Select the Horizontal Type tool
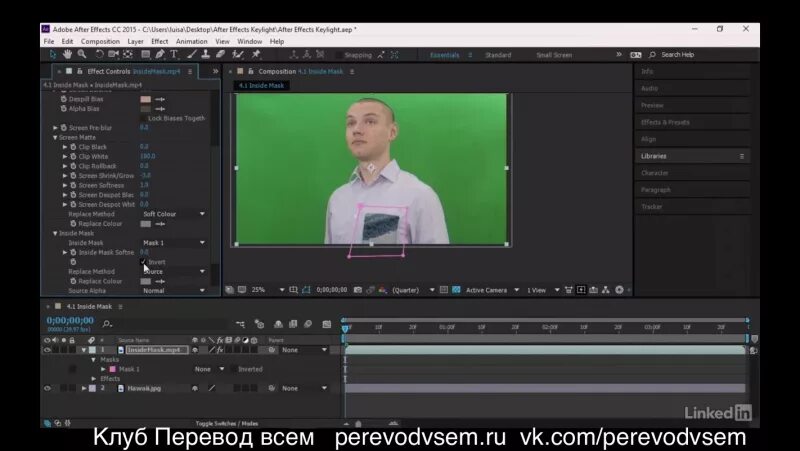Image resolution: width=800 pixels, height=451 pixels. click(x=174, y=54)
